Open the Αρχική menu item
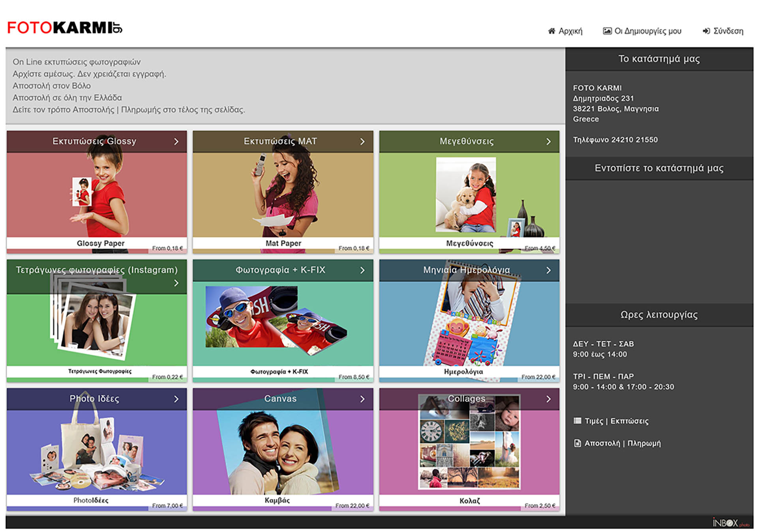This screenshot has width=758, height=532. click(570, 31)
